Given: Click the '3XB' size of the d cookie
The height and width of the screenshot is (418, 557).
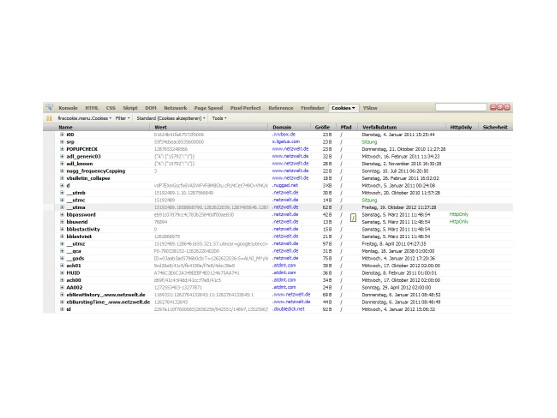Looking at the screenshot, I should coord(327,185).
